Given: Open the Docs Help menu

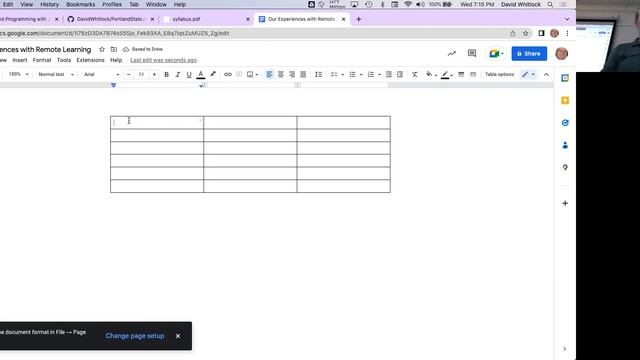Looking at the screenshot, I should [x=116, y=60].
